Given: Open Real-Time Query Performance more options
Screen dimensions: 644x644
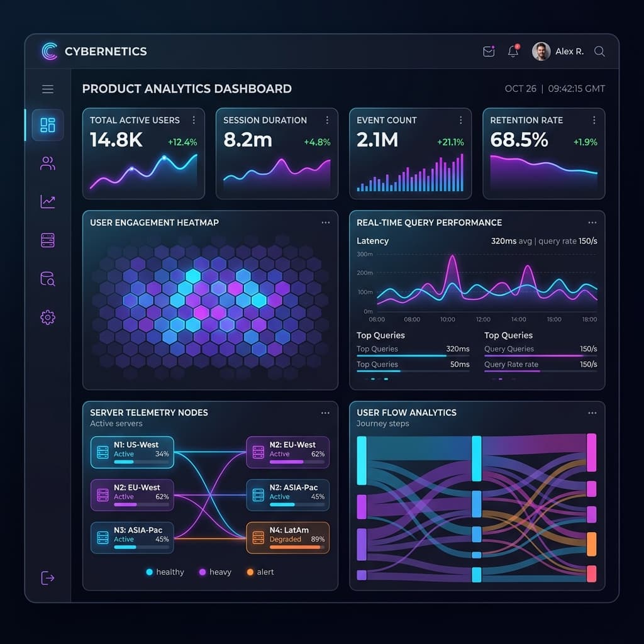Looking at the screenshot, I should click(x=592, y=223).
